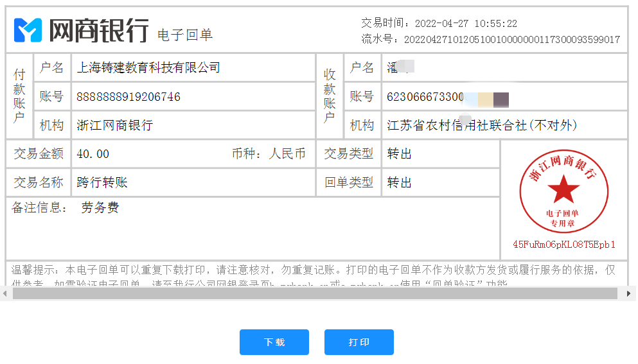Click the 网商银行 blue logo icon

[28, 30]
